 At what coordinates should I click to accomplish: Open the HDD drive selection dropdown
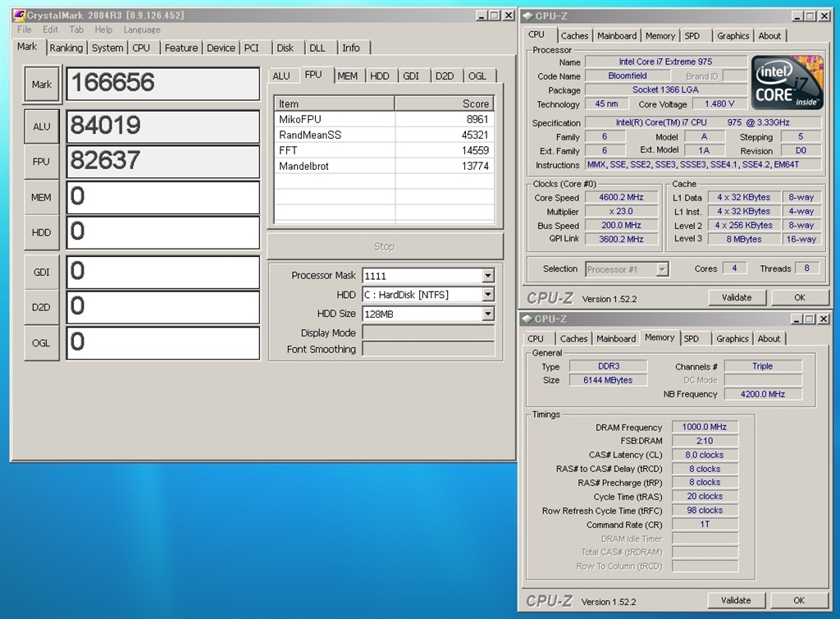pyautogui.click(x=488, y=295)
